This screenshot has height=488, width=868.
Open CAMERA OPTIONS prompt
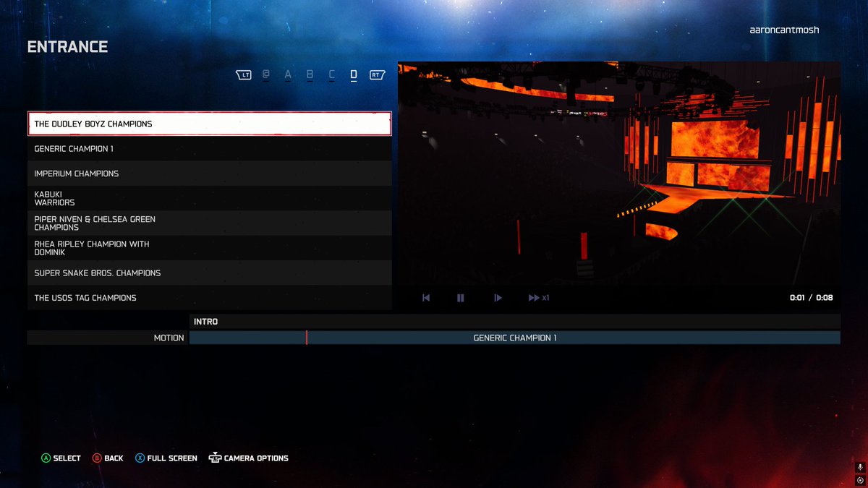256,458
